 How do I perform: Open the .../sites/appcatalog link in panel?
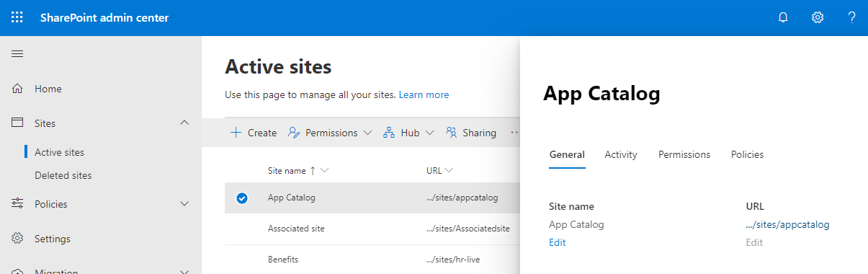[x=788, y=224]
